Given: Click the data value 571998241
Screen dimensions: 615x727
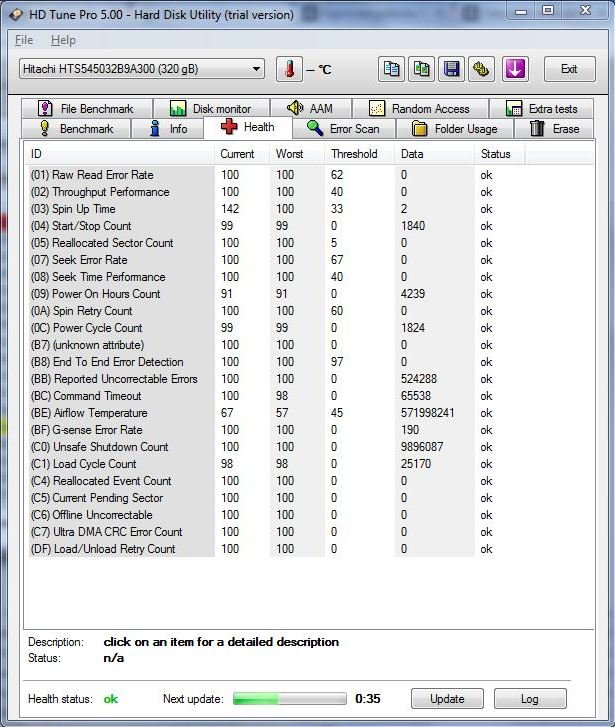Looking at the screenshot, I should coord(428,413).
